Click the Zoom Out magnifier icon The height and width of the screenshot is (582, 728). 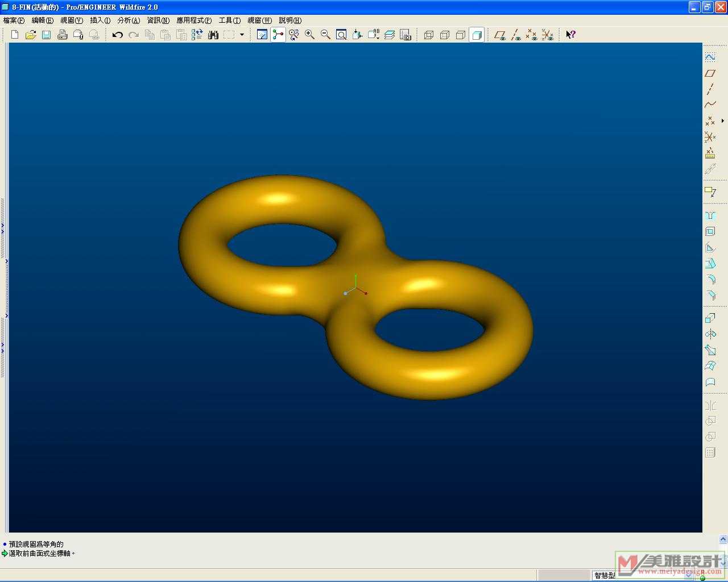coord(325,35)
